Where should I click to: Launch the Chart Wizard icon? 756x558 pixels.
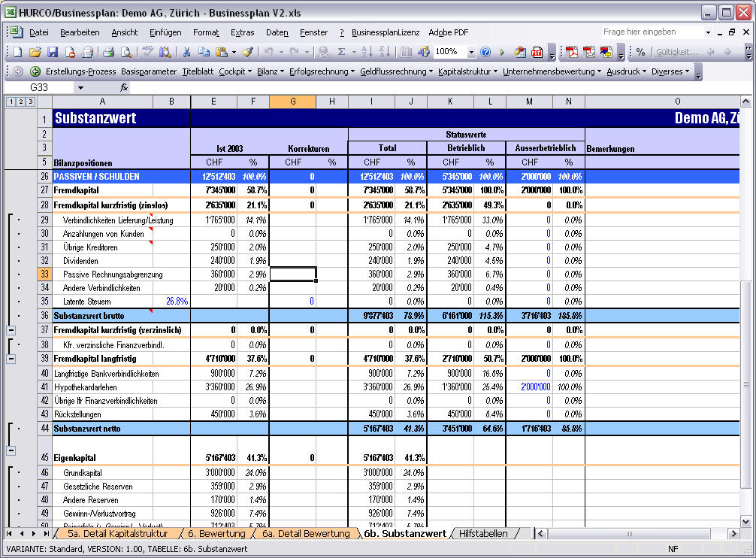point(407,52)
